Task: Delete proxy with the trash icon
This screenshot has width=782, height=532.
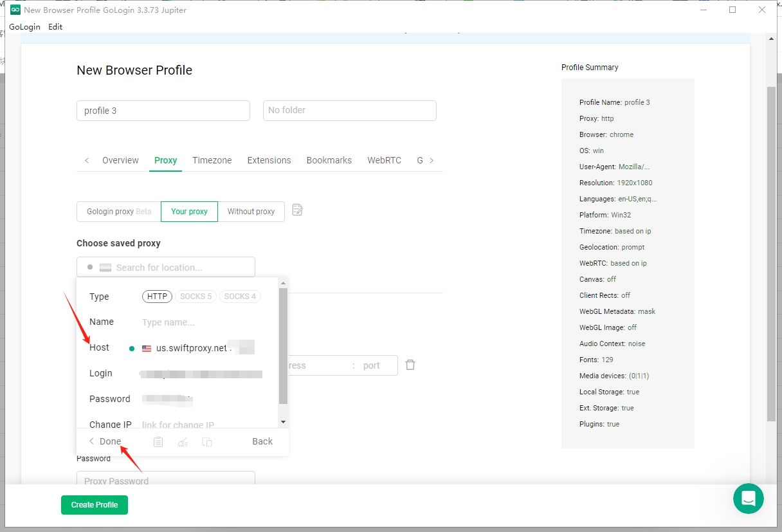Action: click(x=410, y=365)
